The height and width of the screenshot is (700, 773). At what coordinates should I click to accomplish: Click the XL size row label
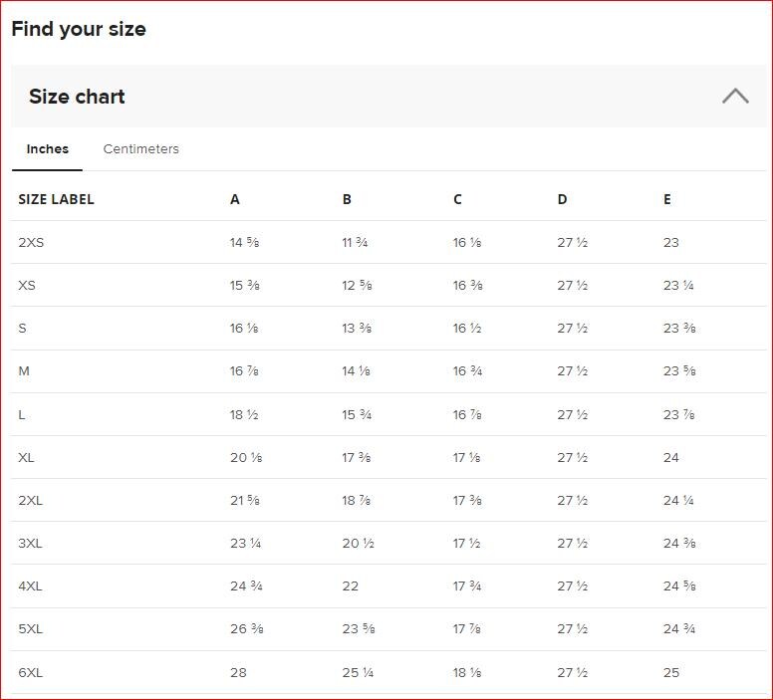[27, 457]
